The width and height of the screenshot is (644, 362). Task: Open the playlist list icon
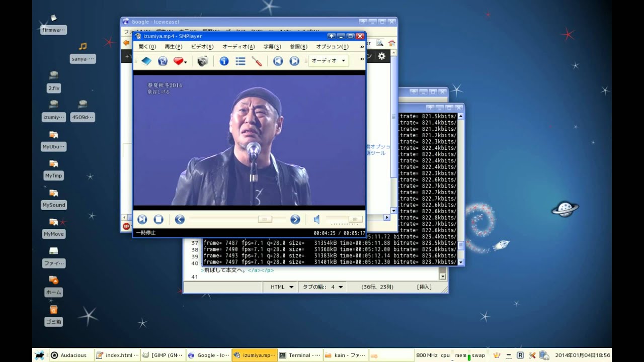pyautogui.click(x=240, y=61)
